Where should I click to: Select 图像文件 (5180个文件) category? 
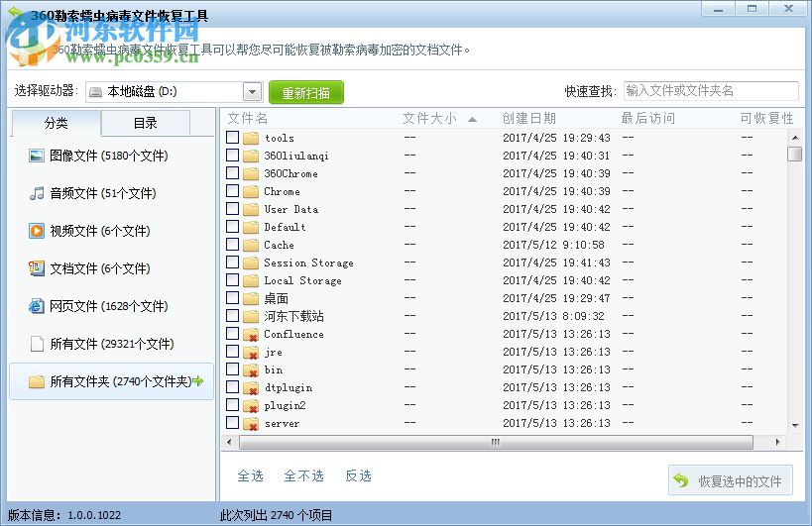click(109, 156)
